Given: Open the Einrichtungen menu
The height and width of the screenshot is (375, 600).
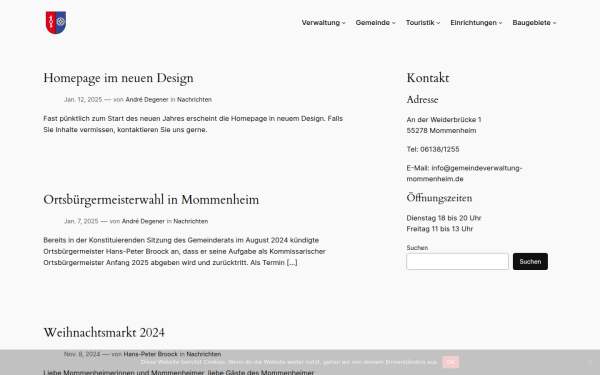Looking at the screenshot, I should [x=473, y=23].
